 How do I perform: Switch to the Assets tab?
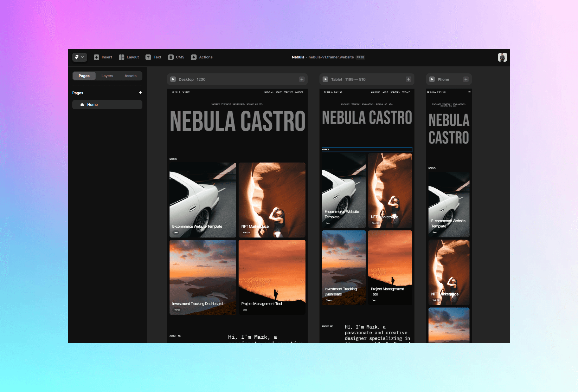click(130, 76)
